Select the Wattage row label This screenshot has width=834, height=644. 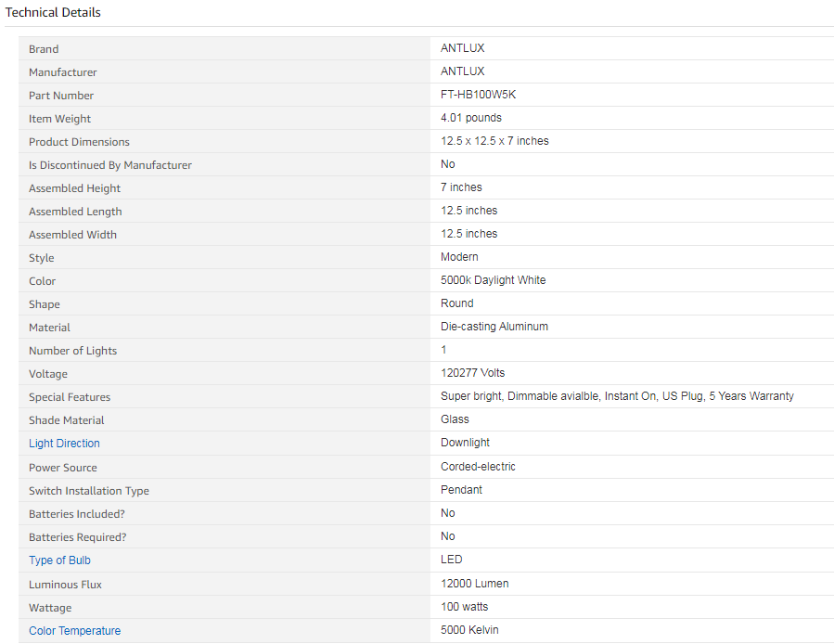(x=50, y=608)
